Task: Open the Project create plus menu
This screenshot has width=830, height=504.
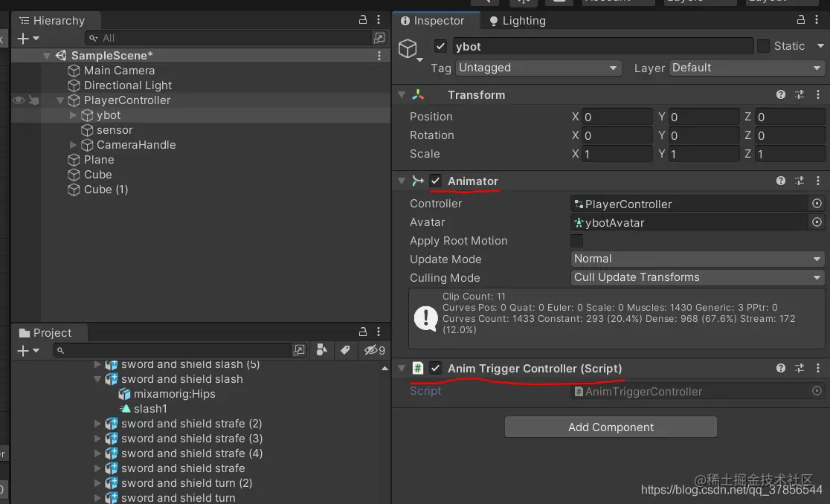Action: 28,350
